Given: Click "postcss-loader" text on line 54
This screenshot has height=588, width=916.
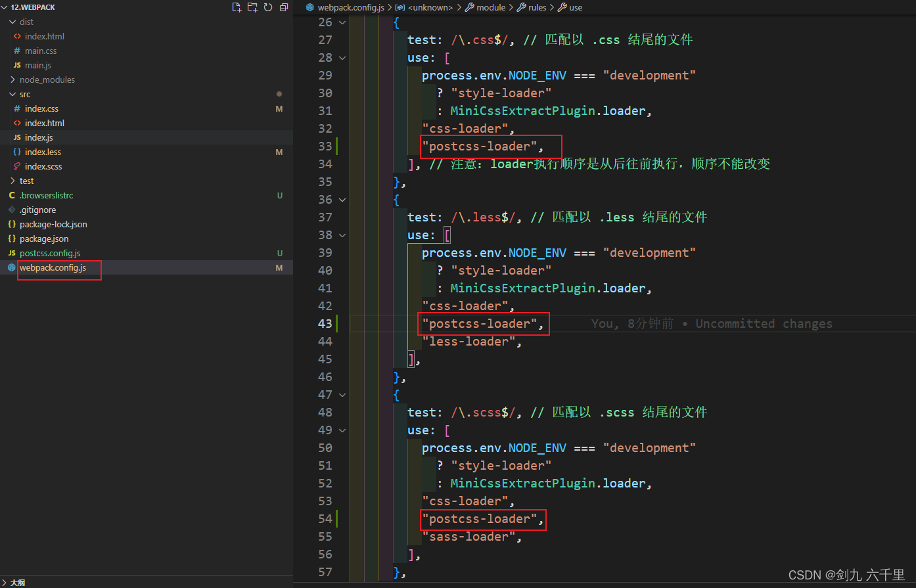Looking at the screenshot, I should 479,519.
